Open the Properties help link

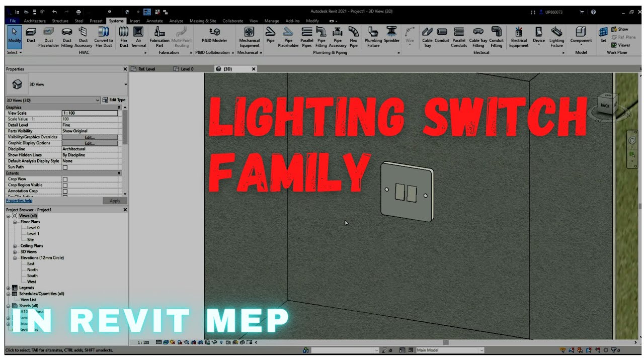click(19, 201)
